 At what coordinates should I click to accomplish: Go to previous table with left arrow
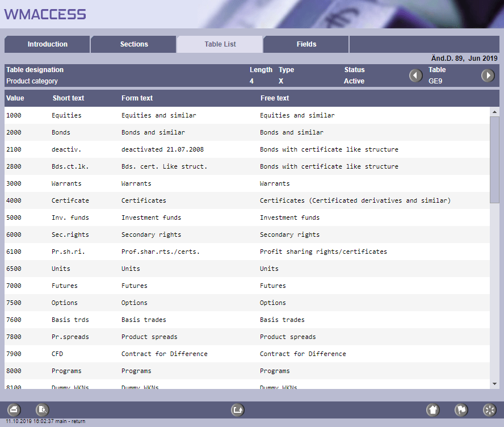pyautogui.click(x=416, y=76)
